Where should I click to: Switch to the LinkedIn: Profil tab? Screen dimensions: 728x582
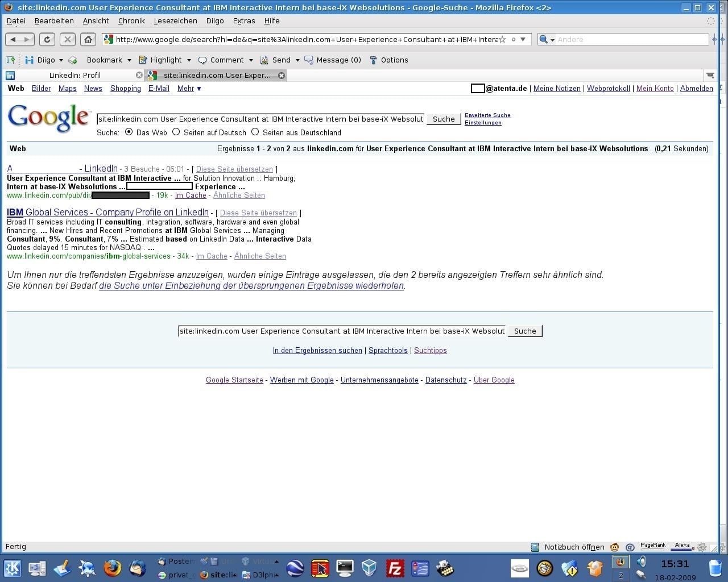[x=75, y=75]
